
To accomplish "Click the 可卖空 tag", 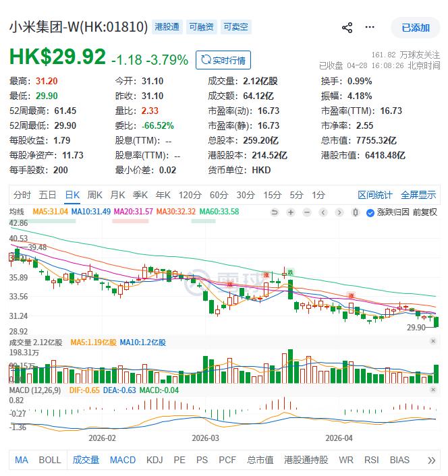I will pyautogui.click(x=236, y=27).
